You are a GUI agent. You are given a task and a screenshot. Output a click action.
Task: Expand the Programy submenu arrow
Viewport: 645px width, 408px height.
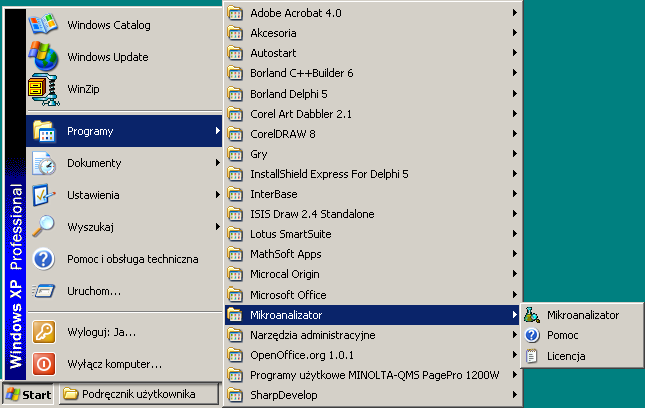(217, 131)
